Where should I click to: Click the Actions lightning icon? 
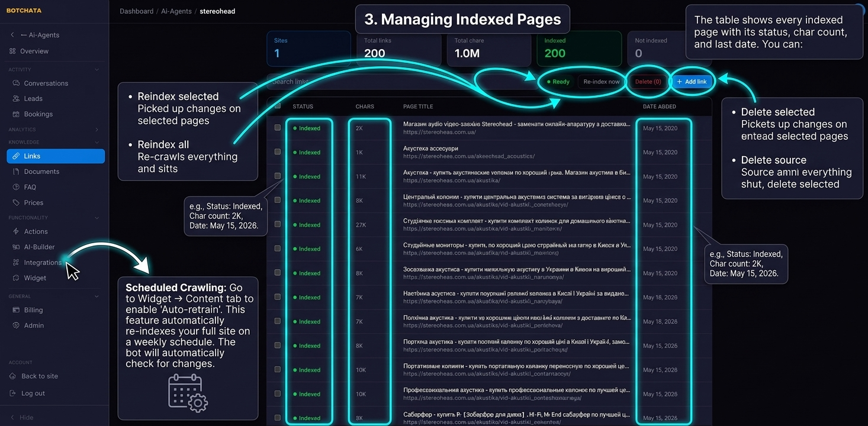[17, 231]
